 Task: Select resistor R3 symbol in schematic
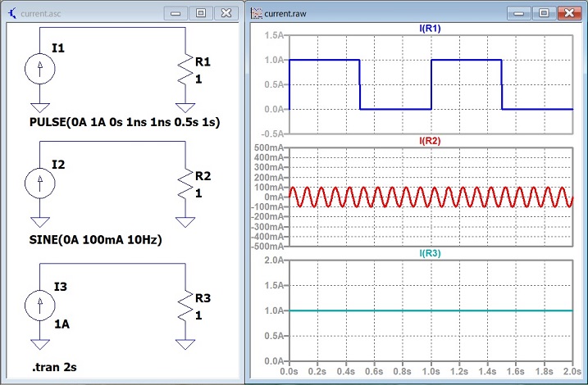[185, 306]
